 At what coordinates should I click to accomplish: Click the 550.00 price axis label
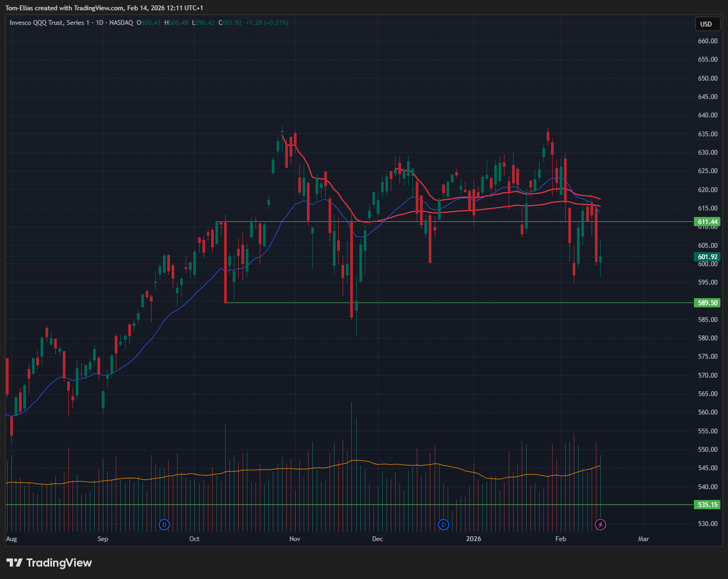point(707,450)
